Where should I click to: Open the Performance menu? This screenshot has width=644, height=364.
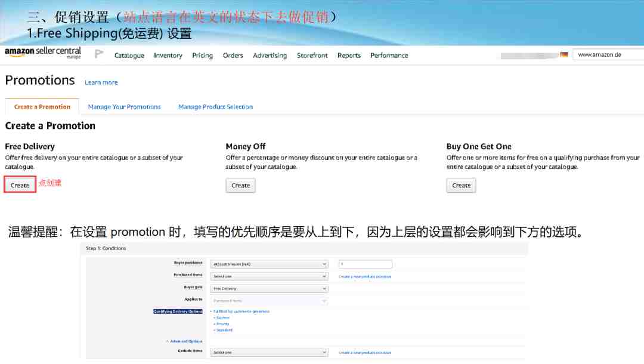389,55
